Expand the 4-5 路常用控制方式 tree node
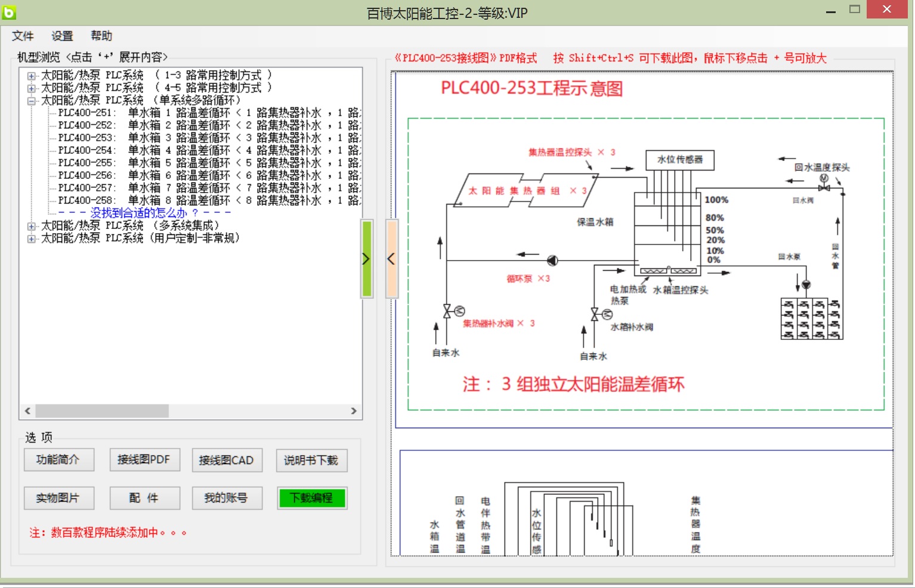915x588 pixels. pyautogui.click(x=31, y=88)
